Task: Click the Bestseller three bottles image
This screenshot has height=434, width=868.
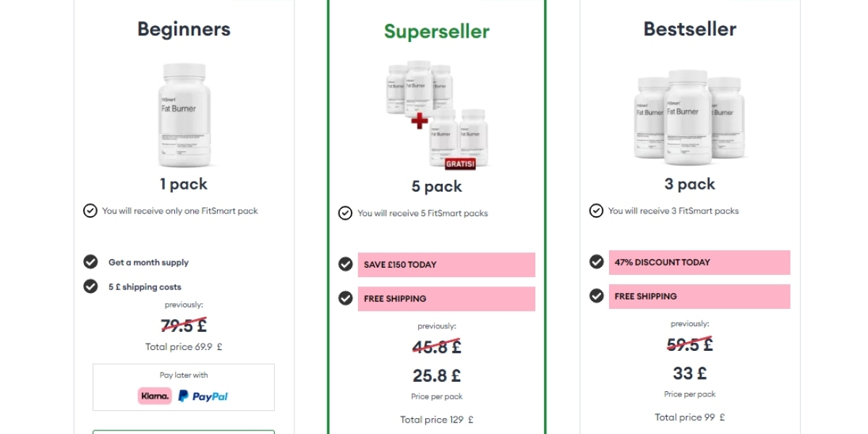Action: tap(689, 114)
